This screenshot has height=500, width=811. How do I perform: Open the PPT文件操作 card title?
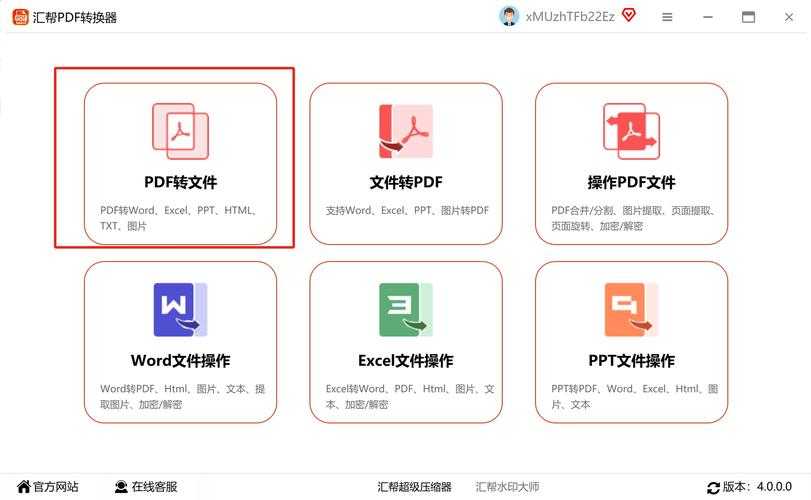[x=632, y=360]
